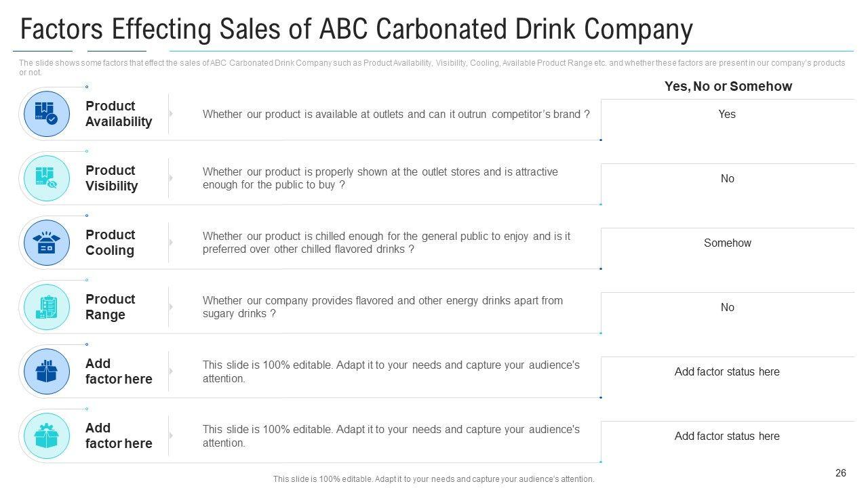
Task: Click the light teal gift-box icon
Action: click(46, 436)
